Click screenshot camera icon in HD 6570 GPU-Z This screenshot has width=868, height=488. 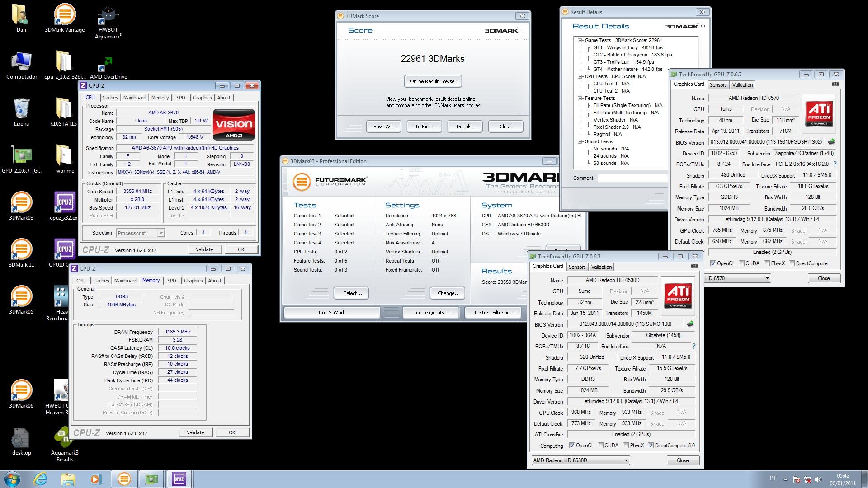(835, 84)
